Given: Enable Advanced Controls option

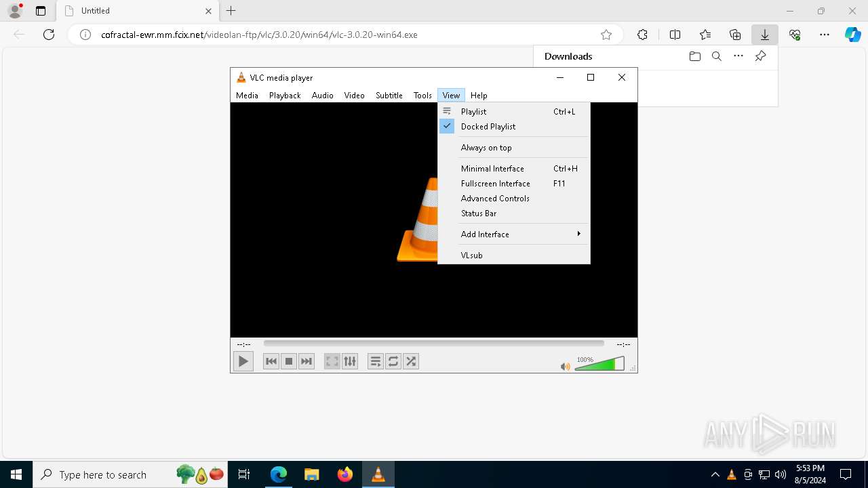Looking at the screenshot, I should [514, 199].
